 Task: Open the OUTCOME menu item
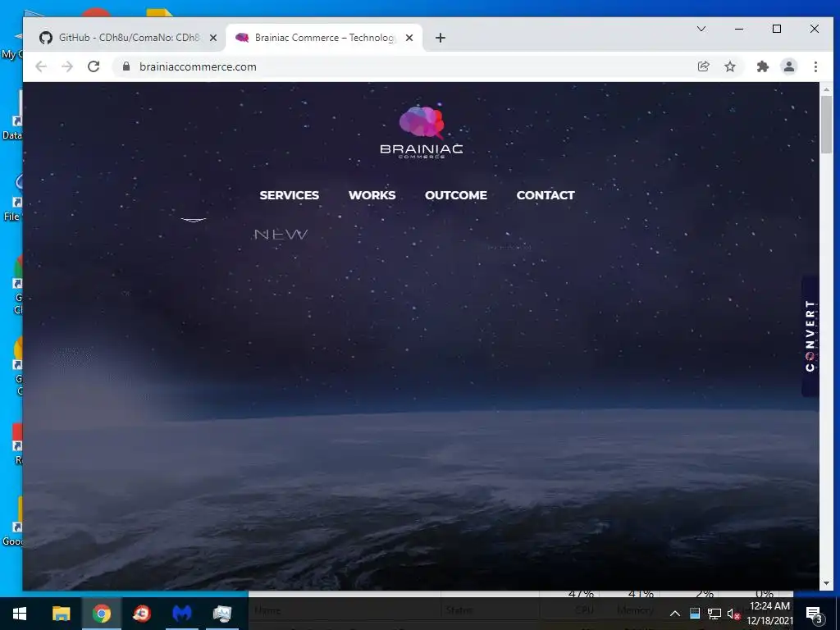click(x=456, y=195)
